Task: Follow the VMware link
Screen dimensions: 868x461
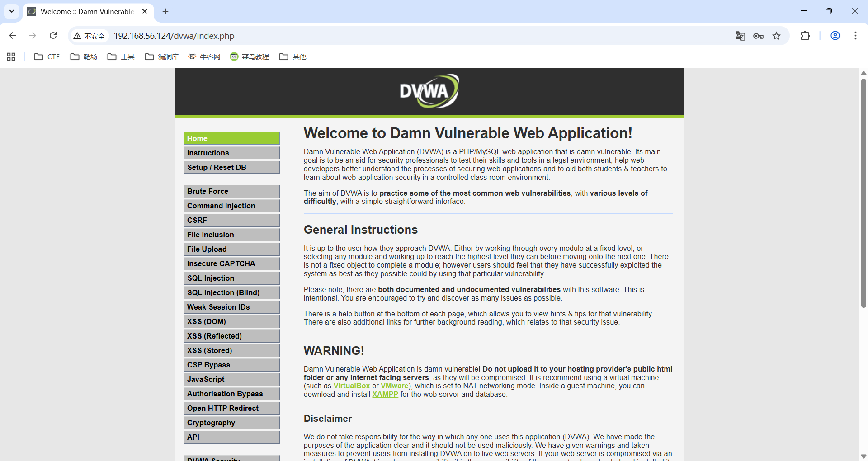Action: (x=394, y=386)
